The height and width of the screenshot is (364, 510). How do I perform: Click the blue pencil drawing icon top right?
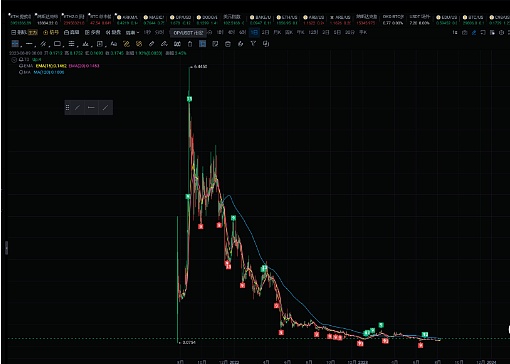[x=474, y=32]
